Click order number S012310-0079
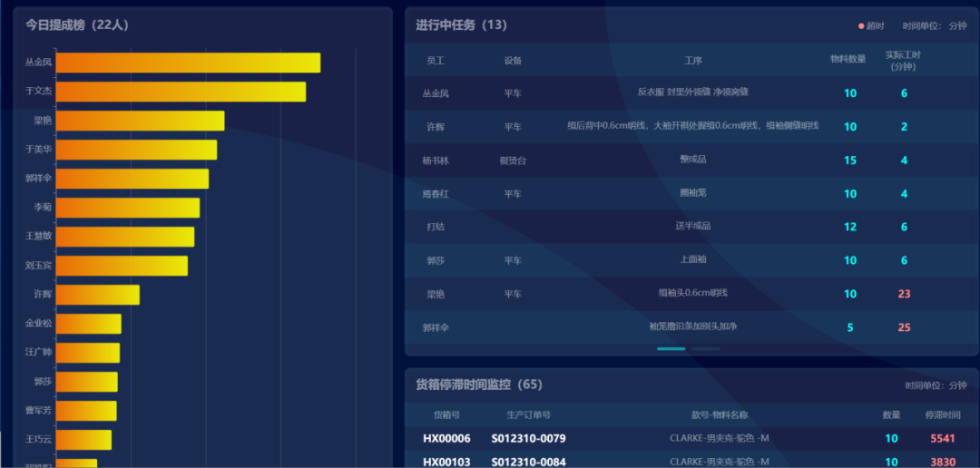 [529, 439]
